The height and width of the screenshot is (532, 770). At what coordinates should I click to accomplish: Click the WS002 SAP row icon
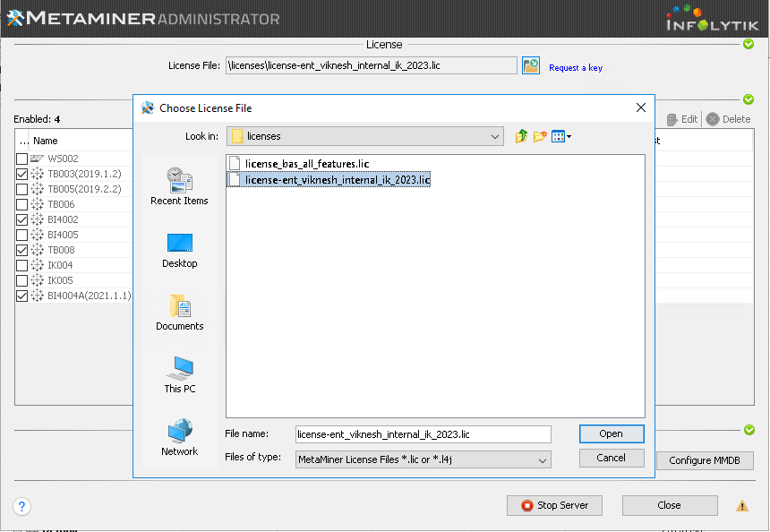(x=37, y=159)
